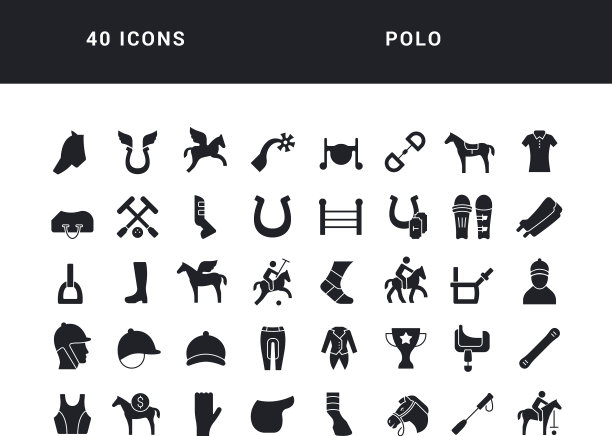Viewport: 612px width, 436px height.
Task: Click the spur with rowel icon
Action: [273, 152]
